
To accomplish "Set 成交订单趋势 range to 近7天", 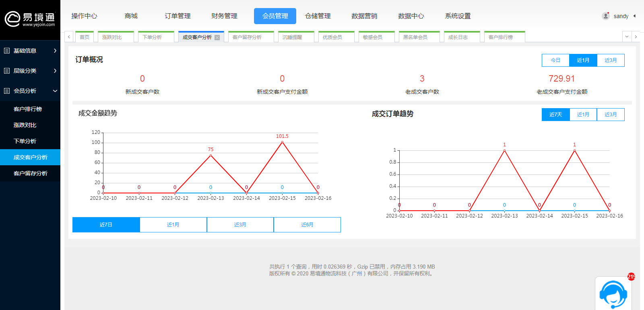I will coord(555,115).
